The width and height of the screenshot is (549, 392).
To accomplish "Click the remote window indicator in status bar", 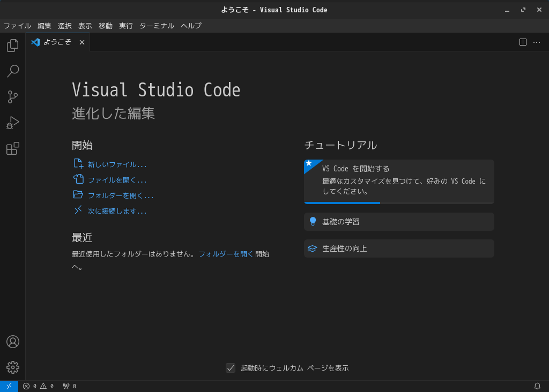I will click(9, 386).
